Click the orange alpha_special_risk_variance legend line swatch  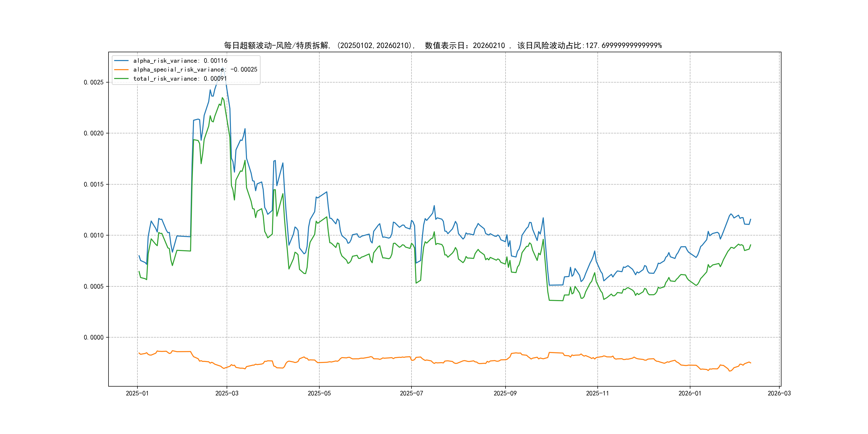point(121,70)
